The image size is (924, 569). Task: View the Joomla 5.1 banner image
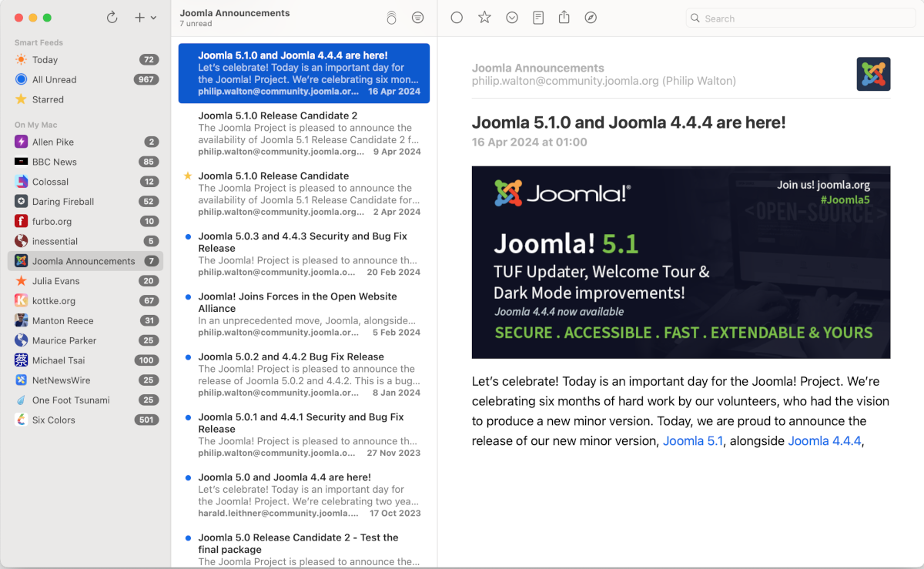point(681,262)
